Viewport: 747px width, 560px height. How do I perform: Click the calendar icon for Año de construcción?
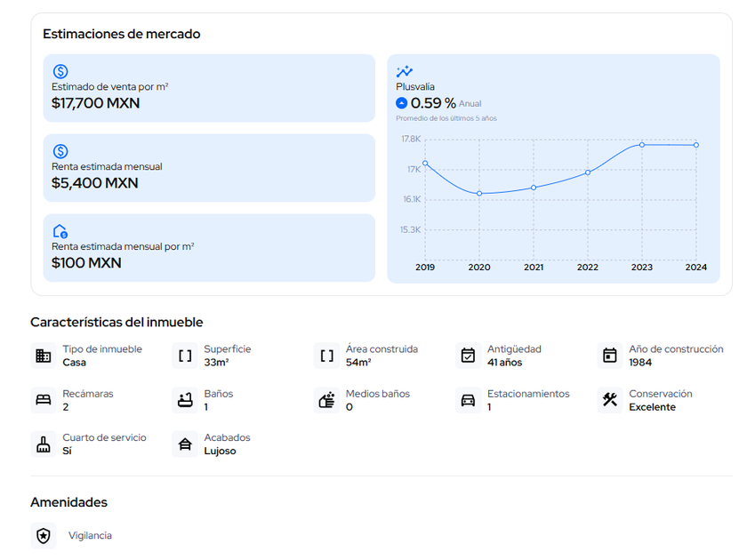609,356
